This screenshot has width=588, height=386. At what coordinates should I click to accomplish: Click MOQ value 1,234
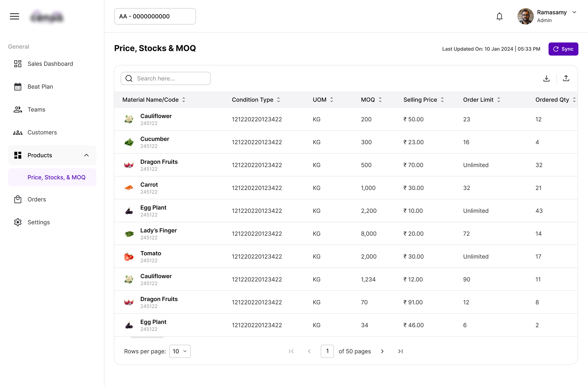tap(368, 279)
